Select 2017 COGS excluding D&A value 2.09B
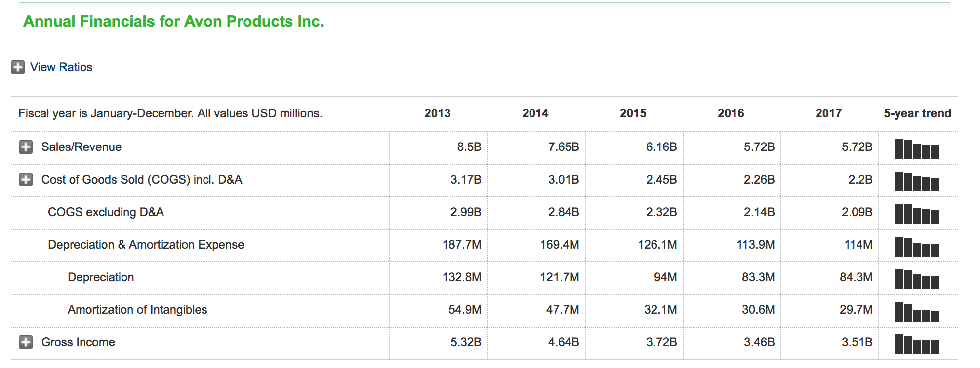Image resolution: width=980 pixels, height=368 pixels. click(857, 212)
